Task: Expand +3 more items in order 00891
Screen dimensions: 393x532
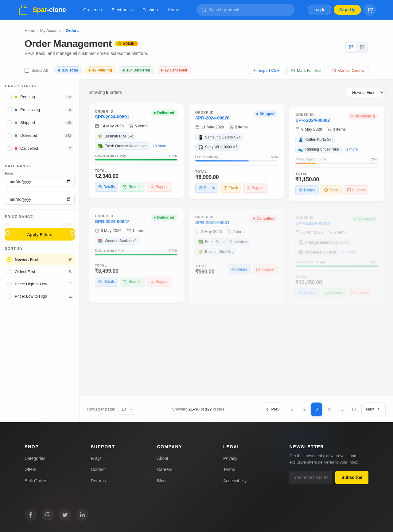Action: coord(159,146)
